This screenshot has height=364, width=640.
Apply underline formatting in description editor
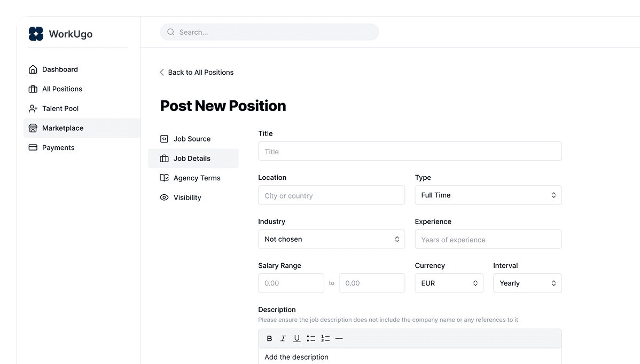tap(297, 338)
